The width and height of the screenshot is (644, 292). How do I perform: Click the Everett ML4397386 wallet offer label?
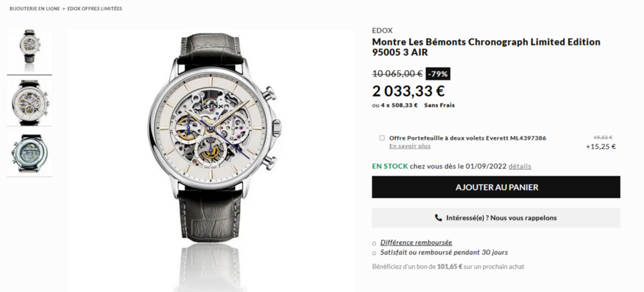468,138
